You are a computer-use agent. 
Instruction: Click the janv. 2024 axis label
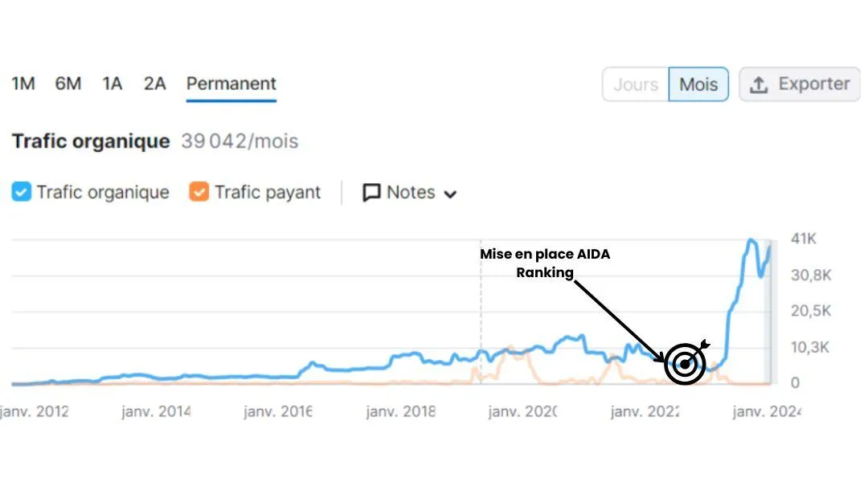pos(767,412)
